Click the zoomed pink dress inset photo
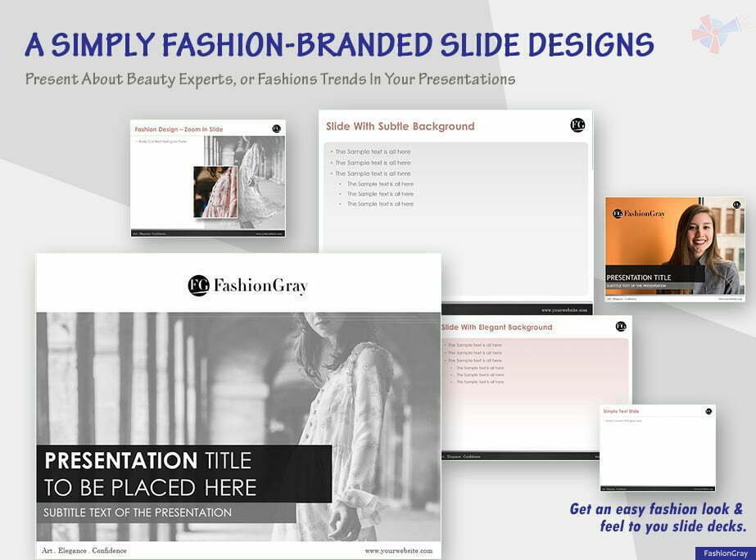This screenshot has height=560, width=756. click(215, 192)
